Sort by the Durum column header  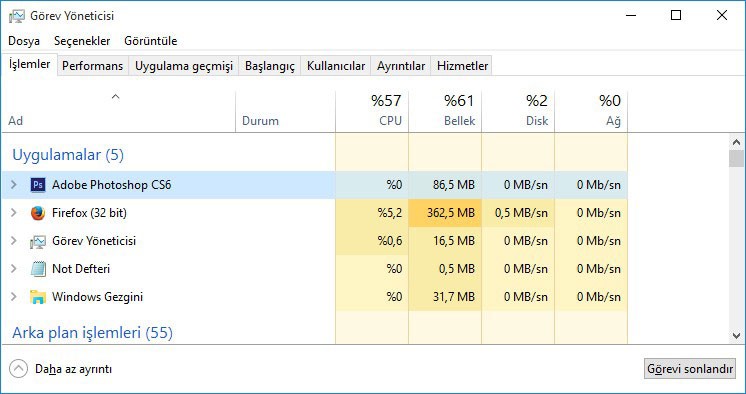click(x=285, y=111)
